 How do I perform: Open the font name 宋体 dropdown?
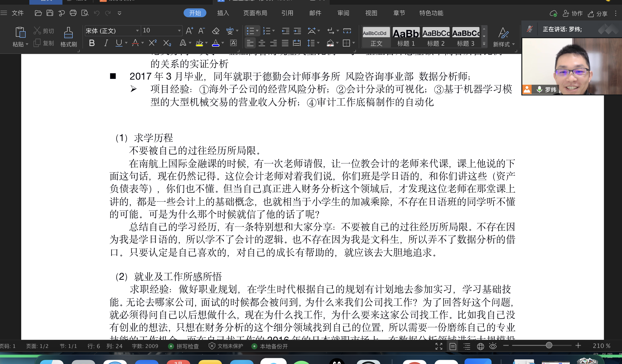tap(137, 30)
